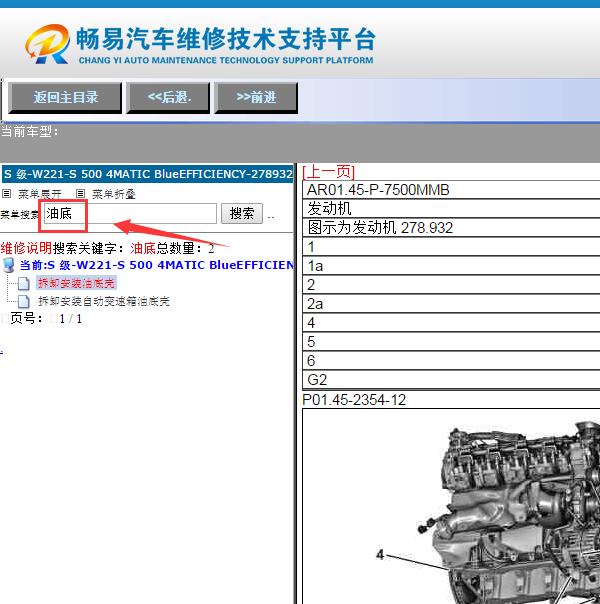Select the S 级-W221-S 500 4MATIC model header
This screenshot has width=600, height=604.
(147, 174)
